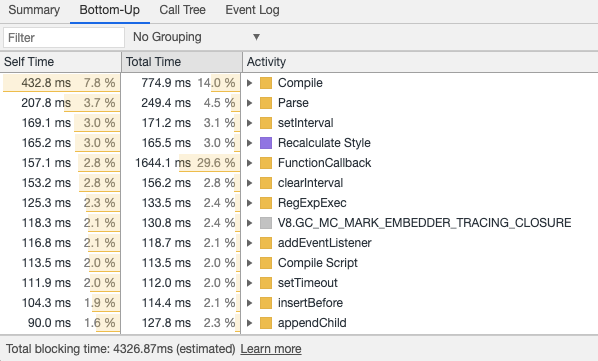The width and height of the screenshot is (598, 361).
Task: Sort by the Activity column header
Action: [x=420, y=62]
